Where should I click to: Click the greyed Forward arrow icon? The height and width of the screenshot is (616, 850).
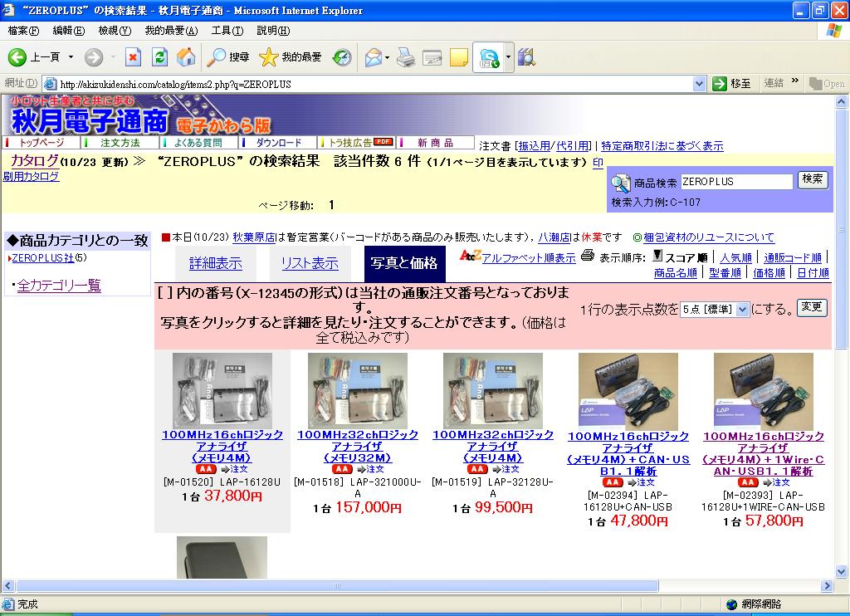93,57
